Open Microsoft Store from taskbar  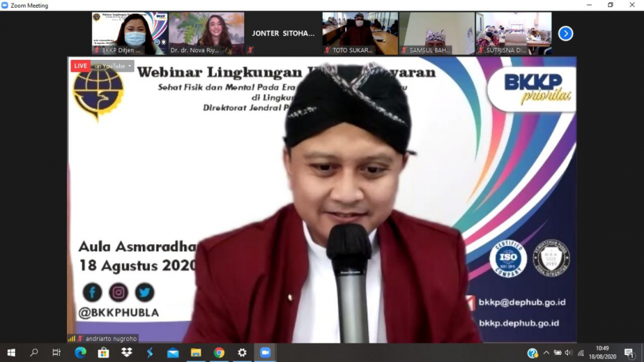104,352
